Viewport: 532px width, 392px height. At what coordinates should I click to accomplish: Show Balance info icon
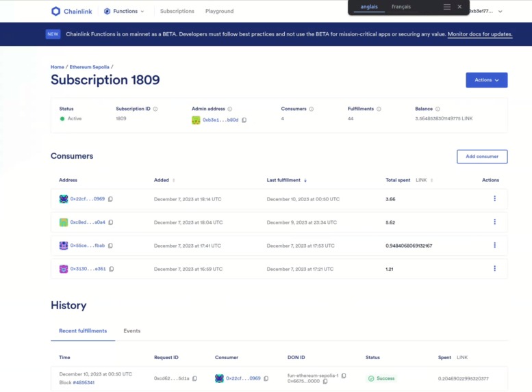pos(438,109)
